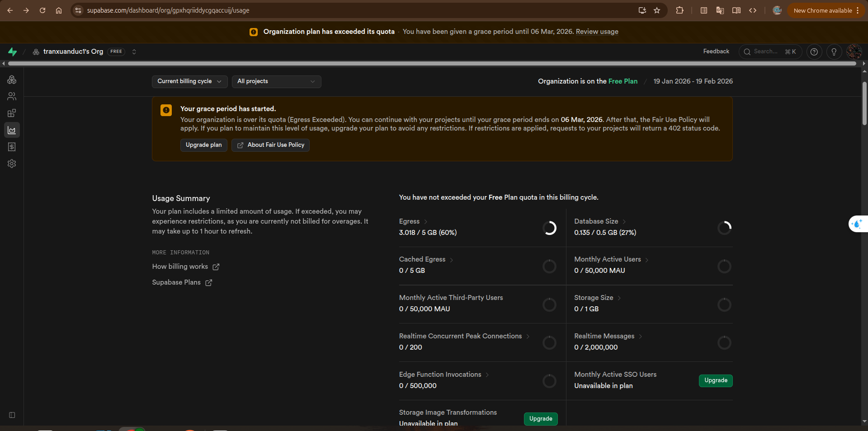Click the Egress usage progress ring
The image size is (868, 431).
549,228
